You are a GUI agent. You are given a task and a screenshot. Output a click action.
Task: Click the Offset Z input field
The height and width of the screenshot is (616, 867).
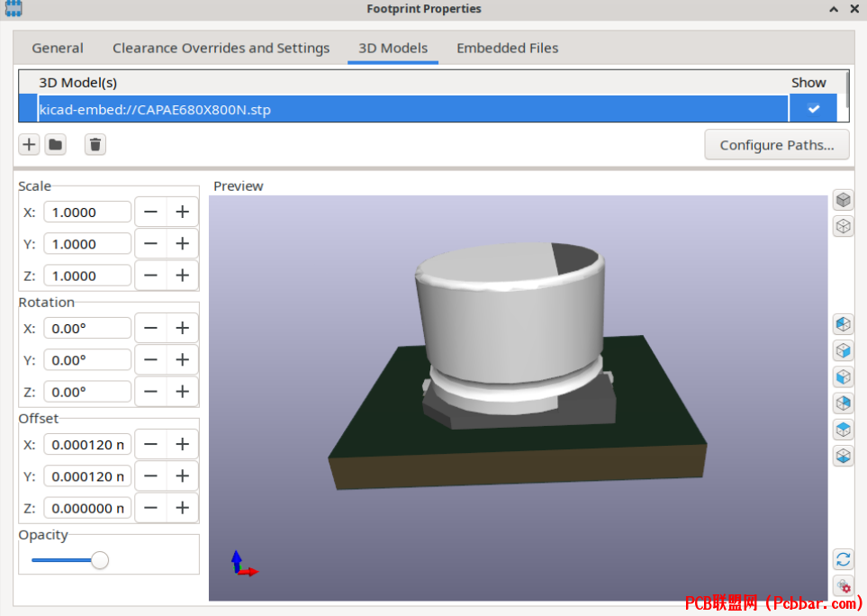(87, 508)
